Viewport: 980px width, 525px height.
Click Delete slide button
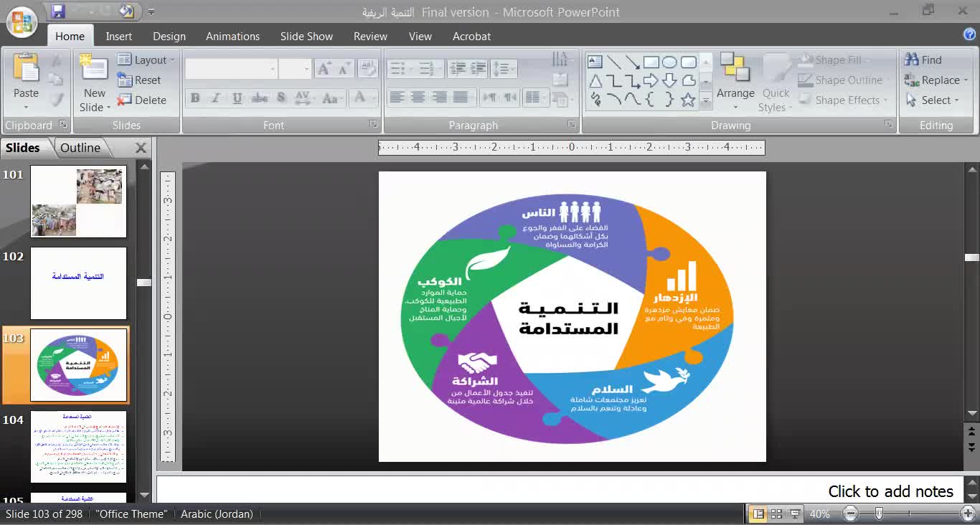click(142, 100)
